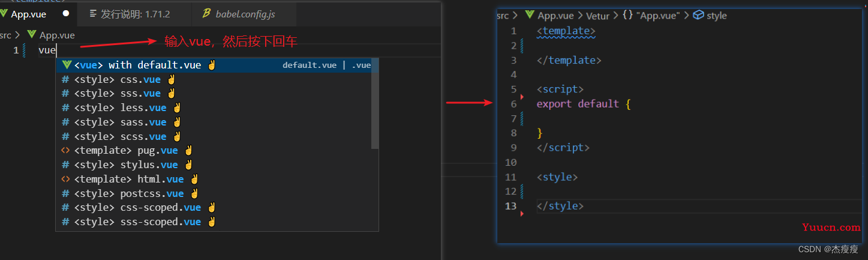Click the bracket icon beside pug.vue suggestion
The height and width of the screenshot is (260, 868).
[x=66, y=150]
